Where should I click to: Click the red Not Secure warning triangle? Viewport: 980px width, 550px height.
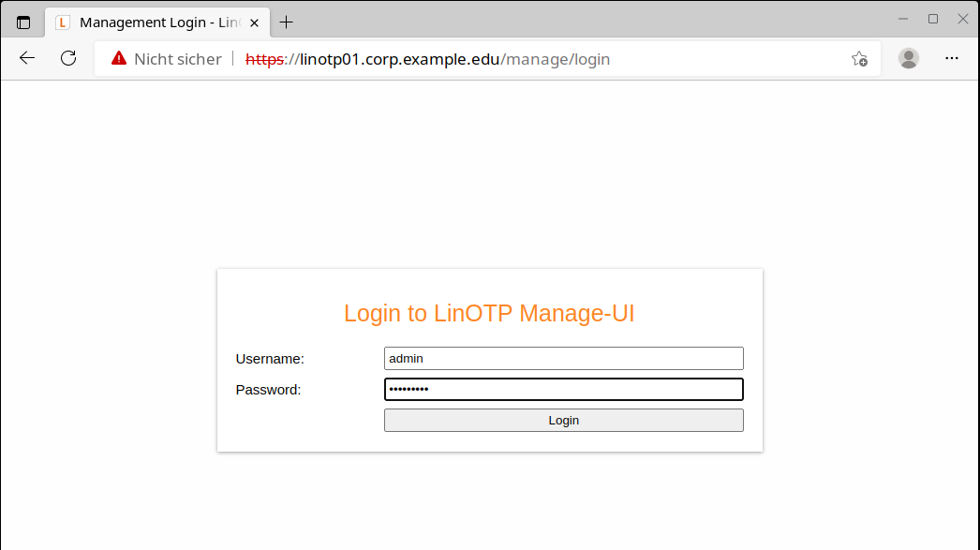119,59
